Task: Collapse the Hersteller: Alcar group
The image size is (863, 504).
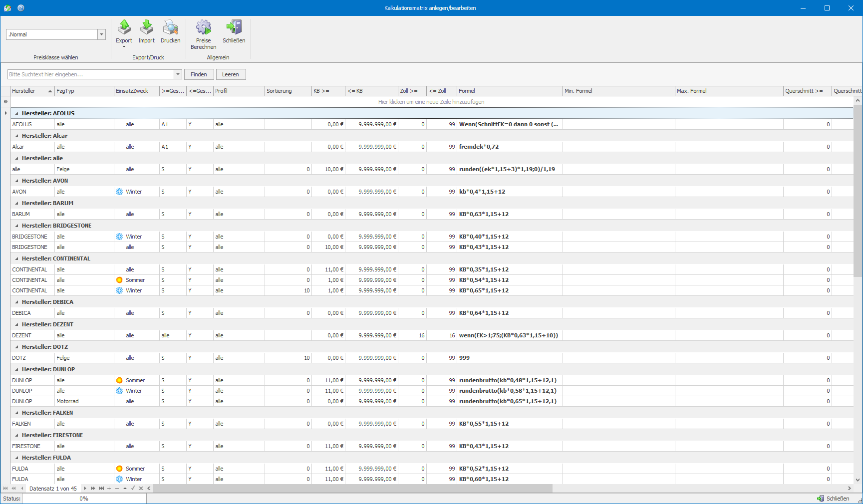Action: pos(16,136)
